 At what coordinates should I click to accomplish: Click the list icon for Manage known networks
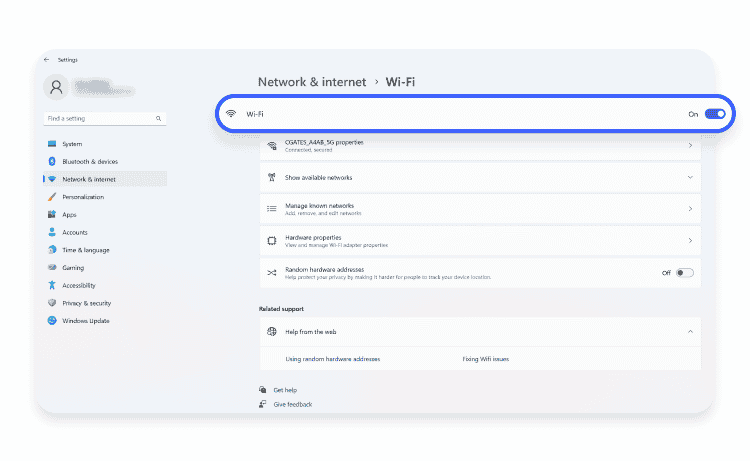coord(272,209)
